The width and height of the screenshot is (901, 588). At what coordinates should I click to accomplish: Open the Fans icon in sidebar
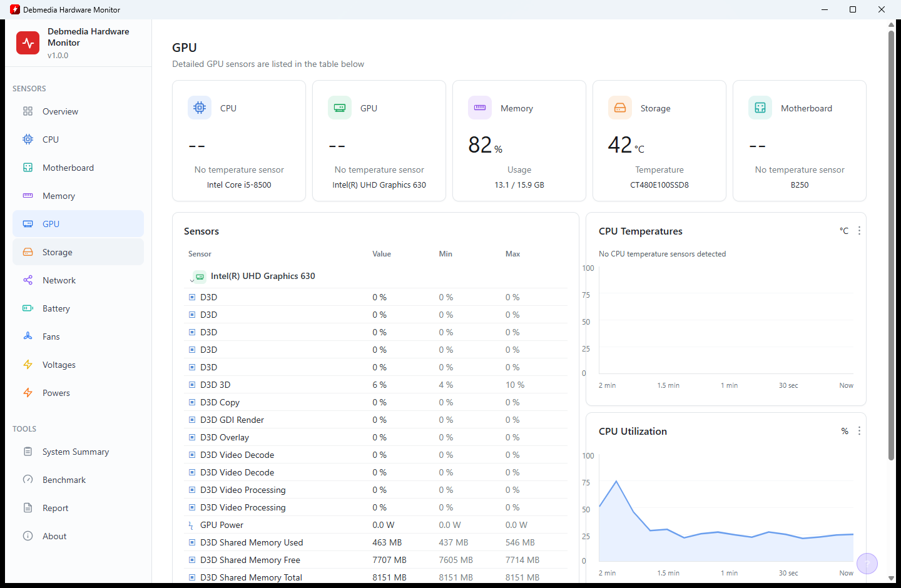point(28,337)
